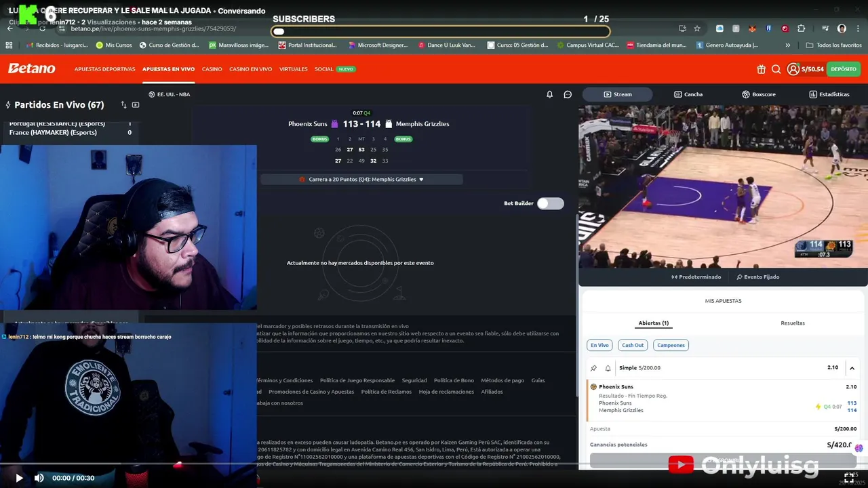Viewport: 868px width, 488px height.
Task: Select France (HAYMAKER) (Esports) match row
Action: click(70, 133)
